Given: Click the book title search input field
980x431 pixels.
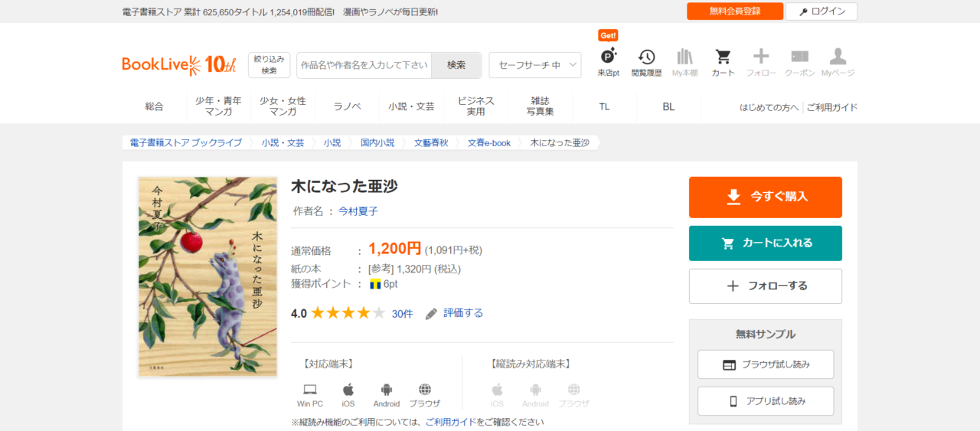Looking at the screenshot, I should pos(364,65).
